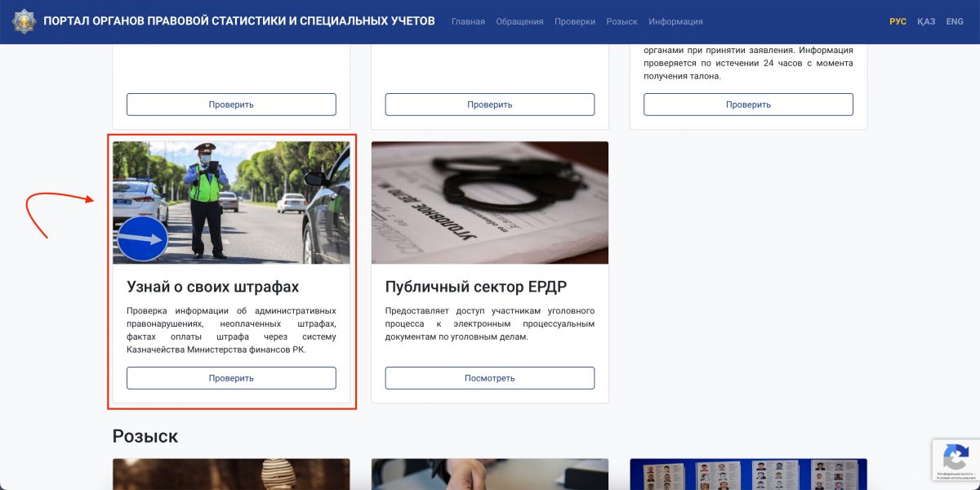Open the Обращения menu item

[x=519, y=21]
